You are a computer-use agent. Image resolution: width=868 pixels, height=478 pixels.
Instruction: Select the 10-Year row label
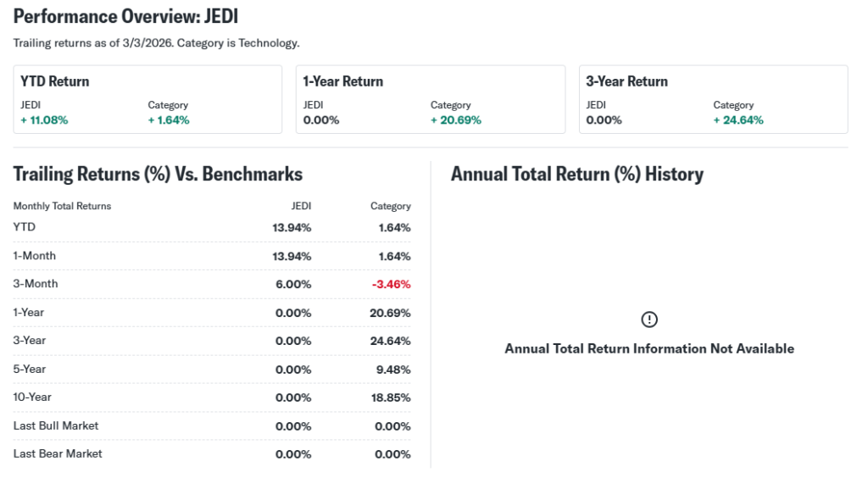tap(32, 397)
